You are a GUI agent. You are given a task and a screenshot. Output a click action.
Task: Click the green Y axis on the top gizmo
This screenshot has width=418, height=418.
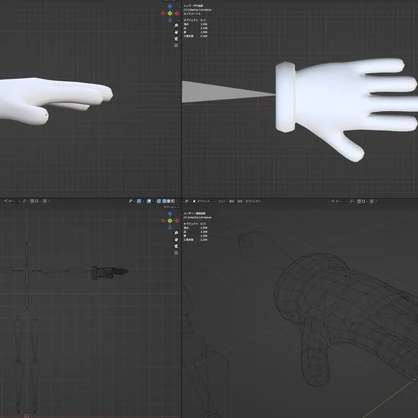pos(170,13)
